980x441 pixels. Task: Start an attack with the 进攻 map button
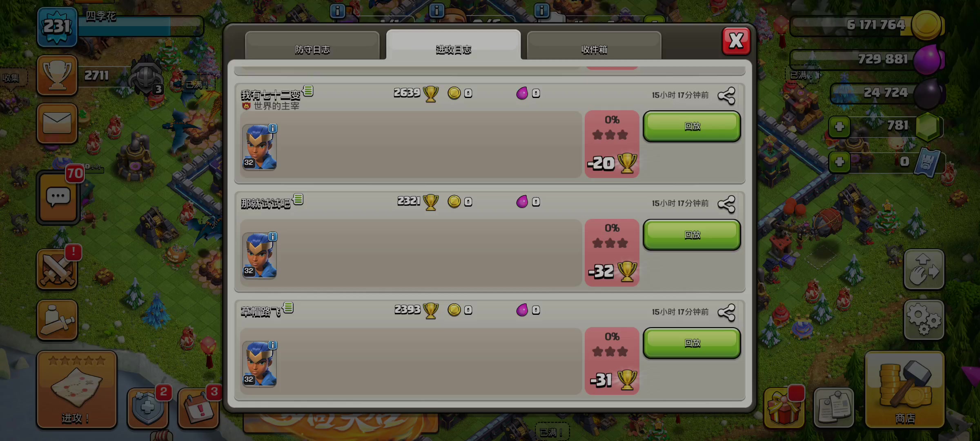[77, 390]
